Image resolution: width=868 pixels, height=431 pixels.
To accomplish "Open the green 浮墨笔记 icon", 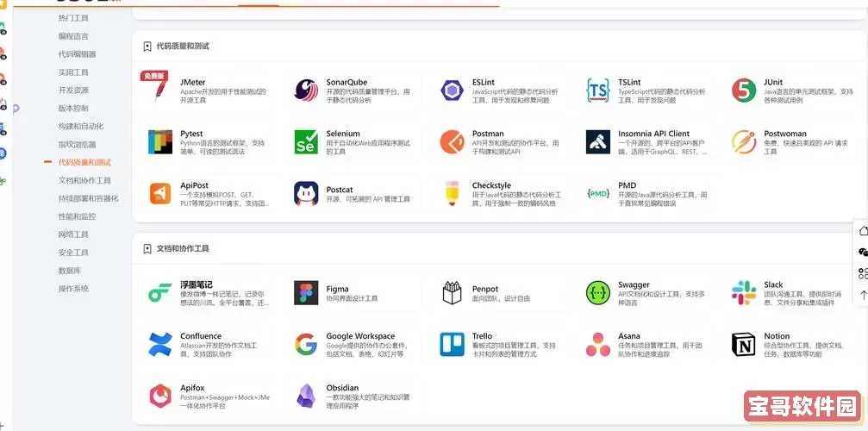I will [160, 293].
